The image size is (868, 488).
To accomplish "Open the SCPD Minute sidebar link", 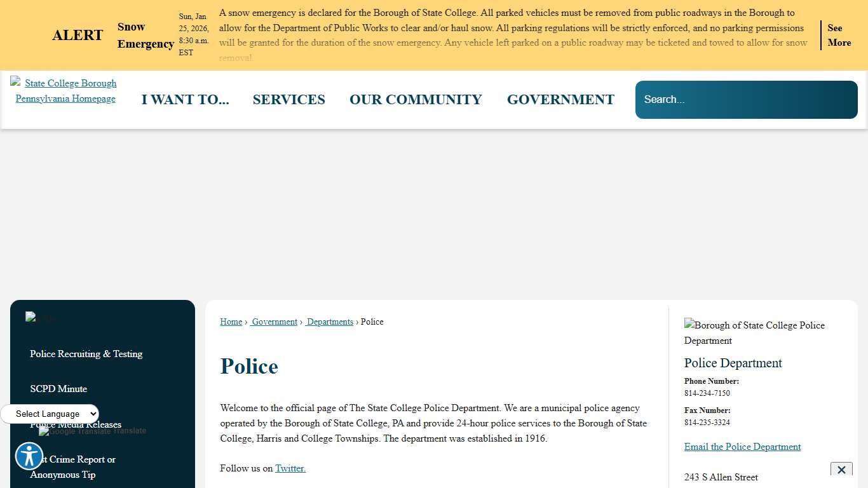I will (x=58, y=388).
